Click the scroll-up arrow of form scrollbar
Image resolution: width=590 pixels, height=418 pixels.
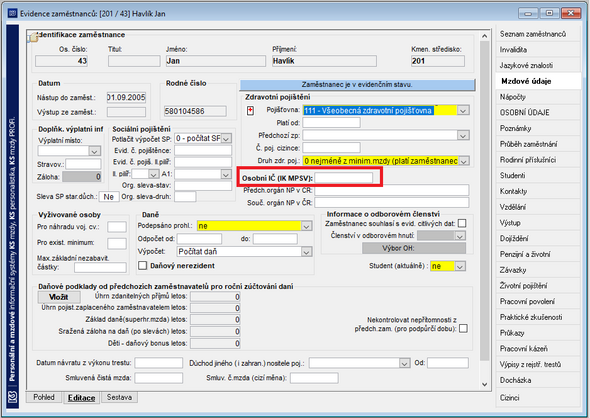pos(485,36)
